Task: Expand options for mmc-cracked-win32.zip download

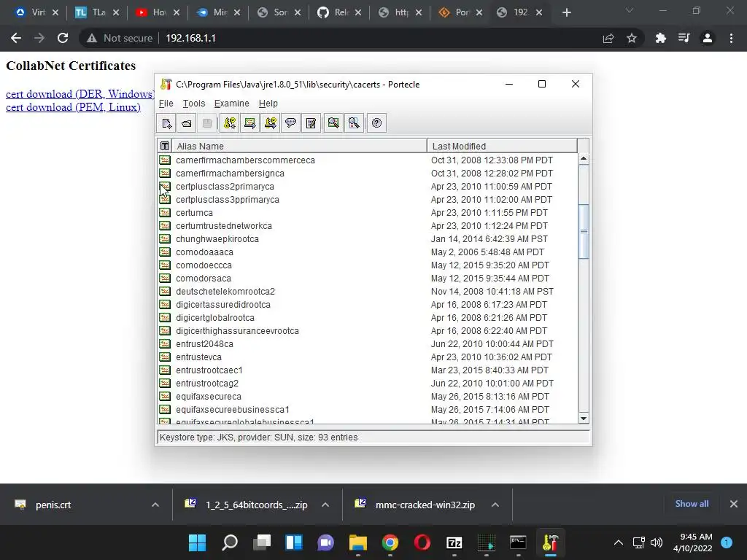Action: [x=495, y=505]
